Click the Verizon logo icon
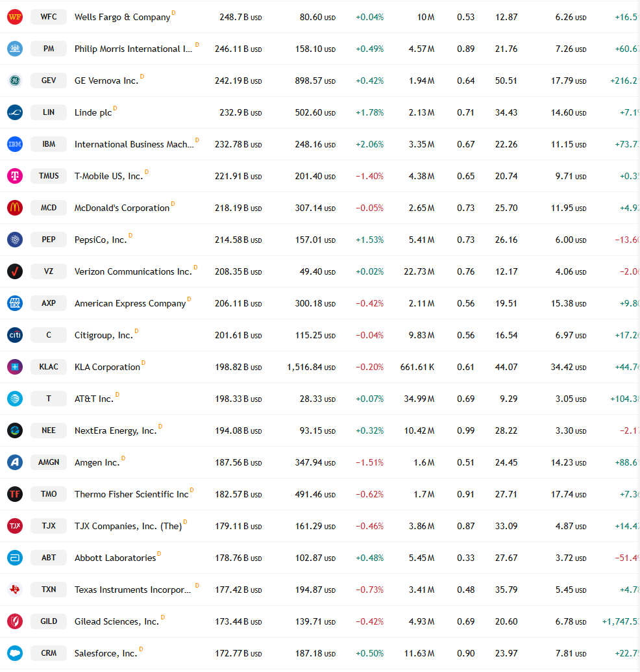 pos(15,271)
